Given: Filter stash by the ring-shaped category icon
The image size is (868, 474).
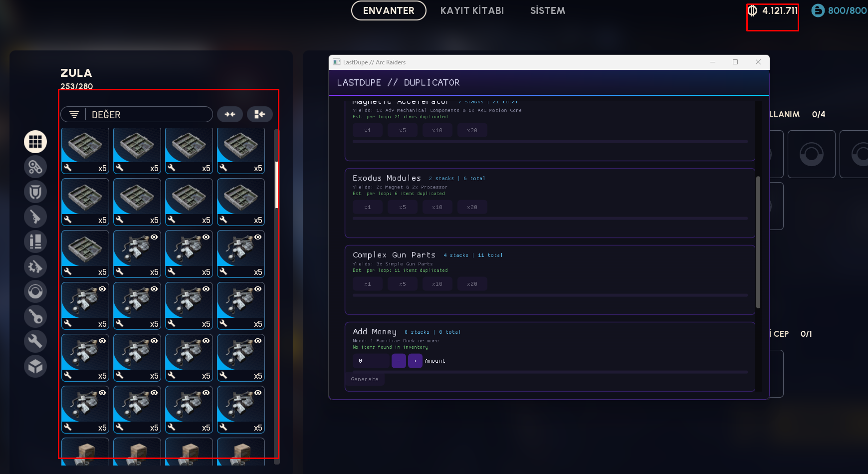Looking at the screenshot, I should (35, 292).
